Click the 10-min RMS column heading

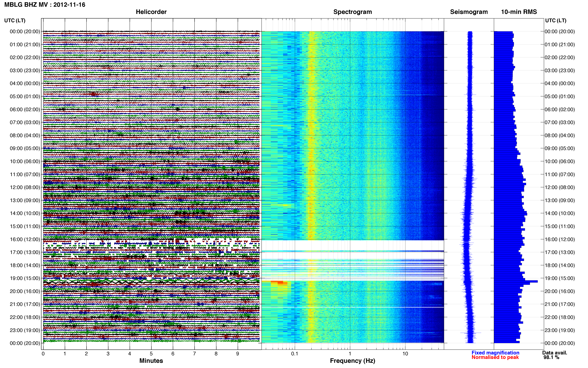click(519, 12)
